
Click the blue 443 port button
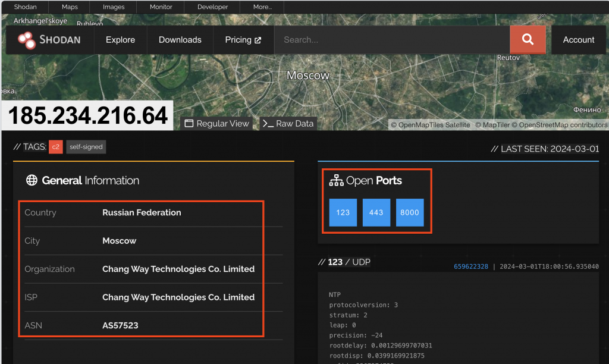coord(376,212)
